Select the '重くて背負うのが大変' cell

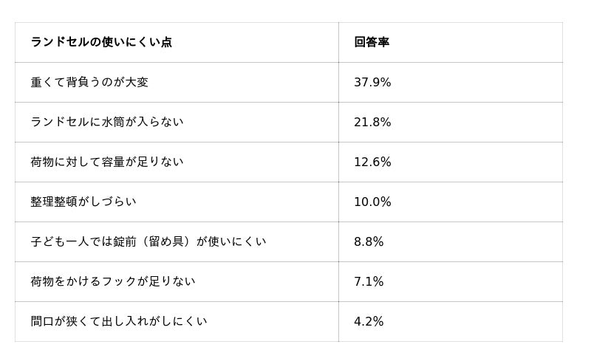pos(89,82)
